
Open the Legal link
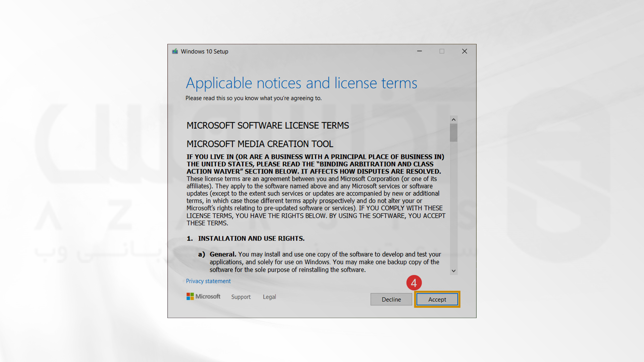pos(269,297)
